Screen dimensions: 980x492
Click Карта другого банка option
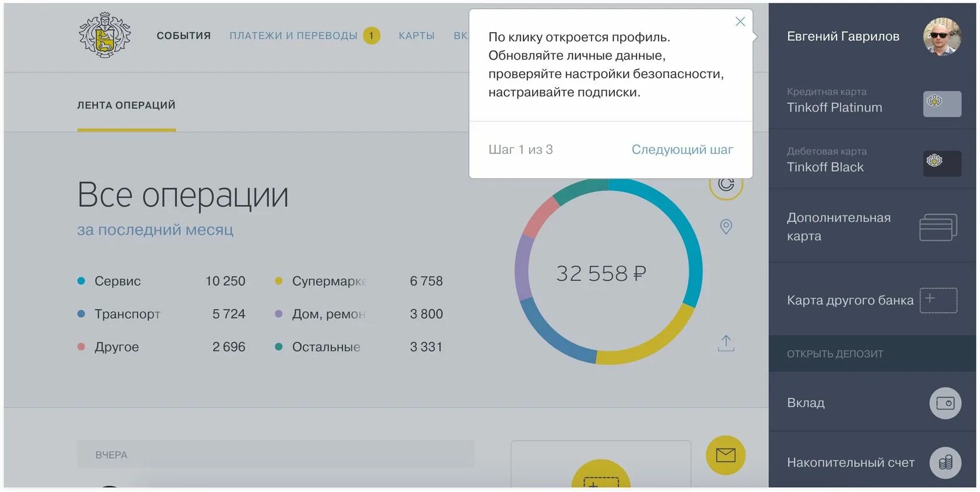(873, 300)
